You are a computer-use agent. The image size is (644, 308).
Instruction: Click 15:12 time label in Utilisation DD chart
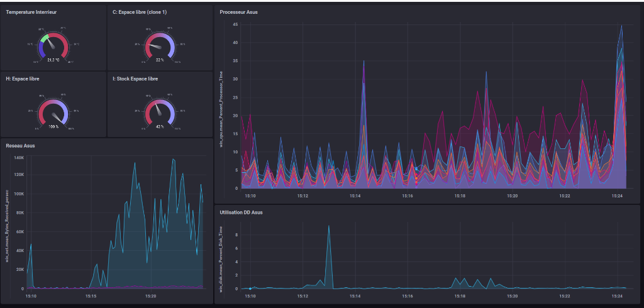(x=303, y=295)
